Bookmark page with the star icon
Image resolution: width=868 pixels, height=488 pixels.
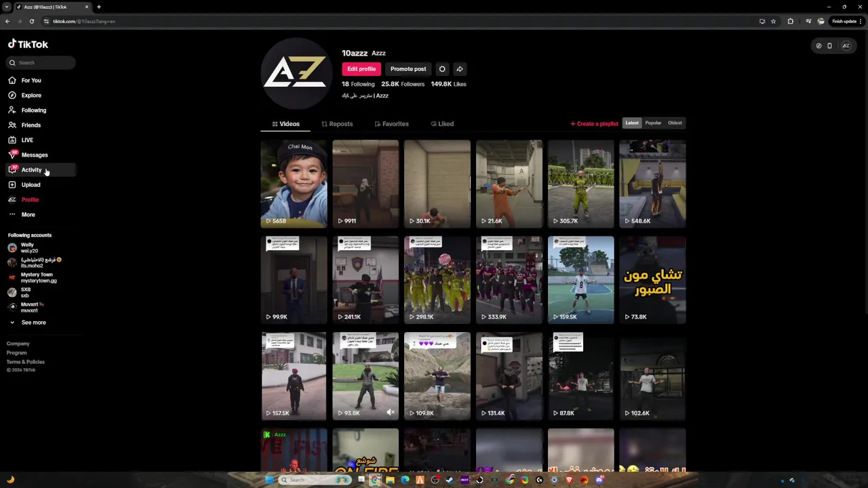point(773,21)
